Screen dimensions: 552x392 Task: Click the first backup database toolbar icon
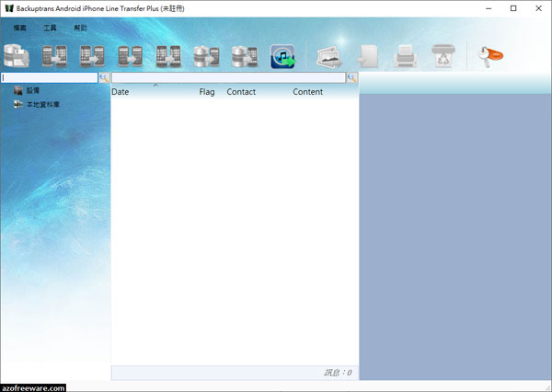click(17, 57)
